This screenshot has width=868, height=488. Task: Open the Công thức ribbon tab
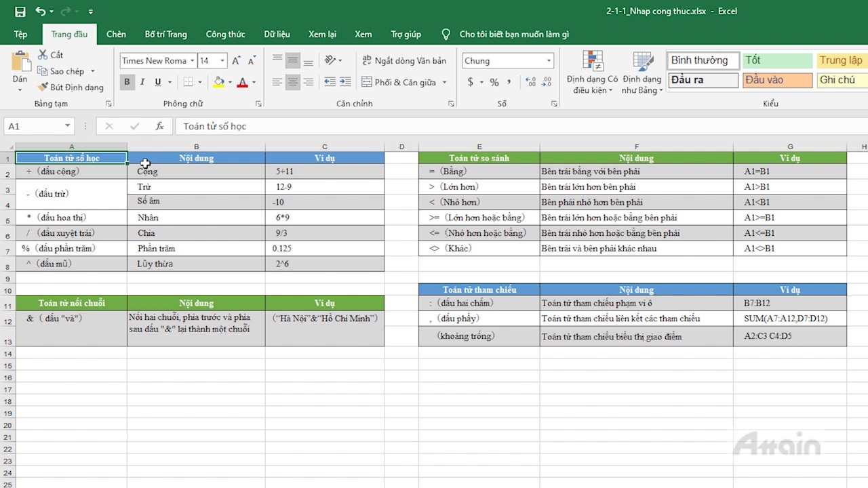coord(225,35)
